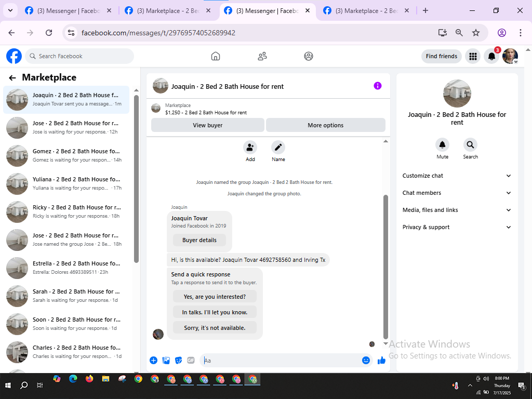Edit chat name with pencil icon
Screen dimensions: 532x399
pyautogui.click(x=278, y=147)
